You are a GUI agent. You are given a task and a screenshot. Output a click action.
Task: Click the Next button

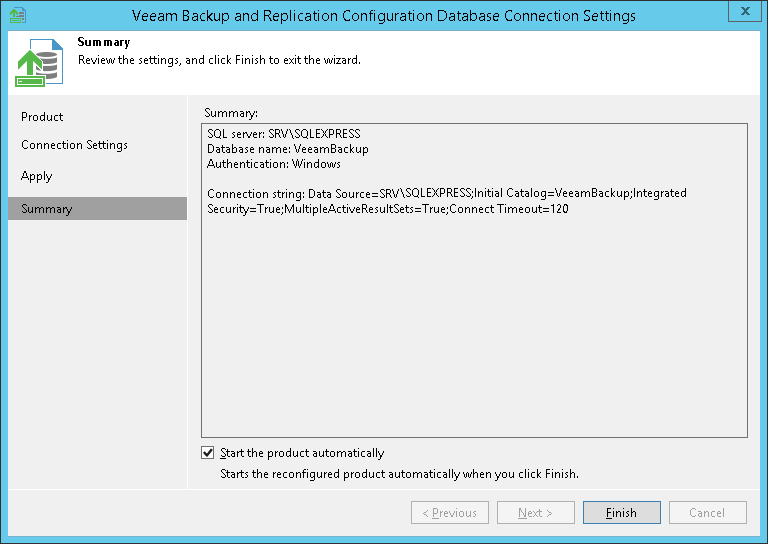tap(535, 513)
